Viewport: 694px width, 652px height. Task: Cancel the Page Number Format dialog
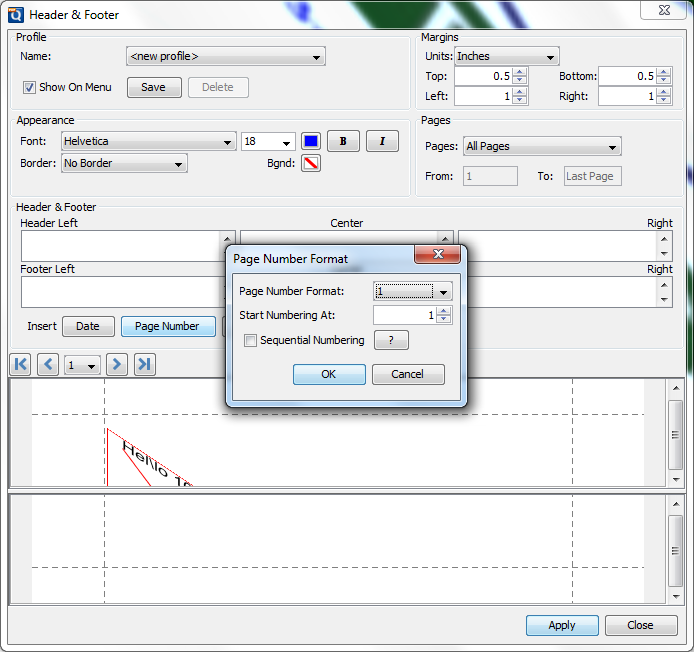pyautogui.click(x=408, y=374)
